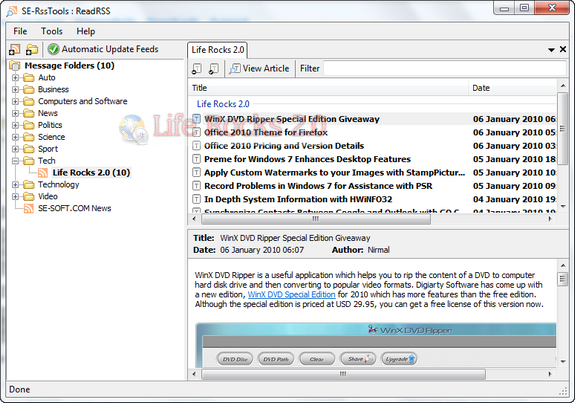
Task: Select the SE-SOFT.COM News feed
Action: point(74,208)
